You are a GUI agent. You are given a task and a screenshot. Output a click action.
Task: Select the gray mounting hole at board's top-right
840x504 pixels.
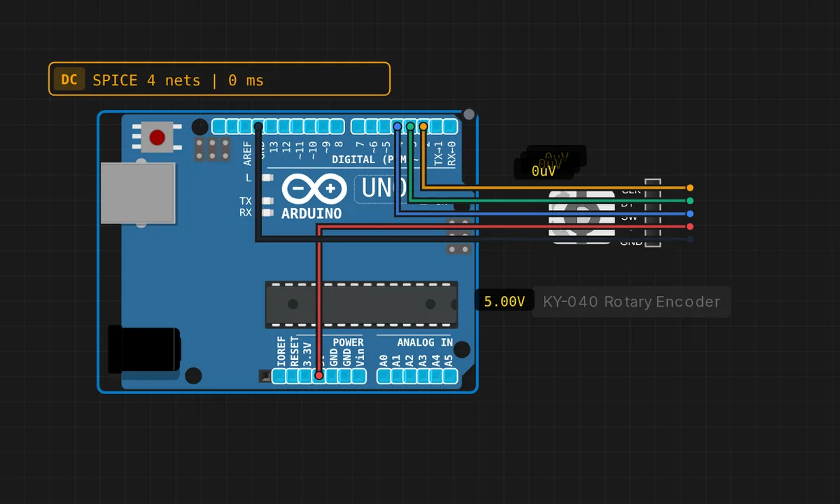coord(469,115)
